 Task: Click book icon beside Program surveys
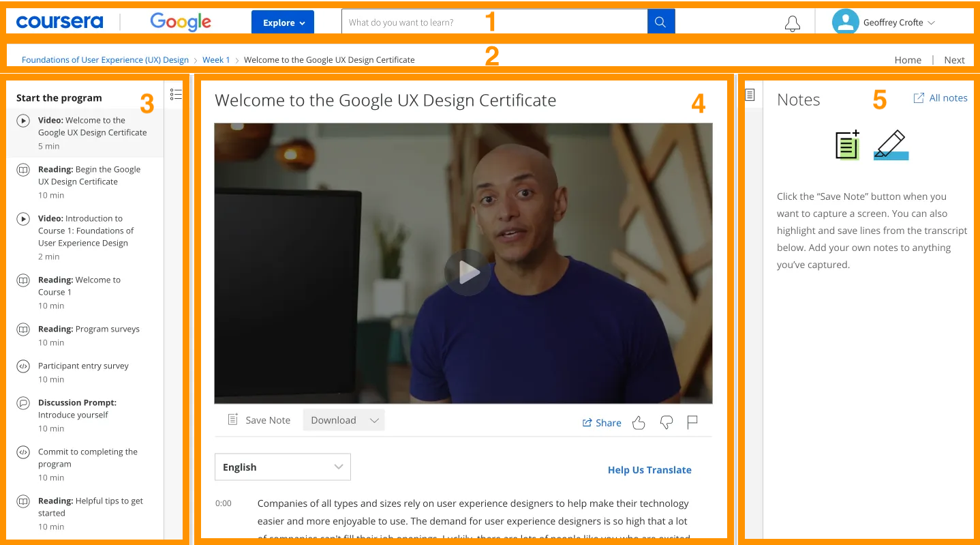point(23,329)
